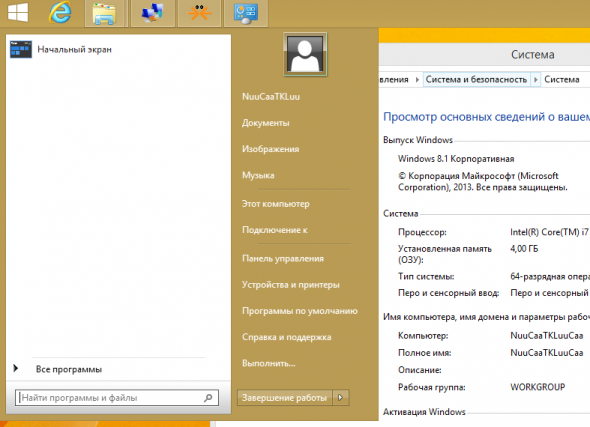
Task: Click the Полное имя value NuuCaaTKLuuCaa
Action: 547,353
